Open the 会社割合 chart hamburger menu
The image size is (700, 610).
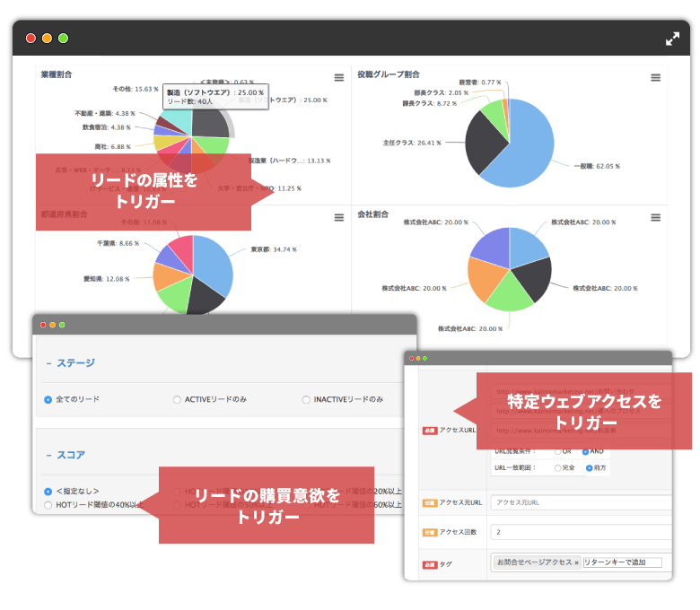pyautogui.click(x=656, y=217)
